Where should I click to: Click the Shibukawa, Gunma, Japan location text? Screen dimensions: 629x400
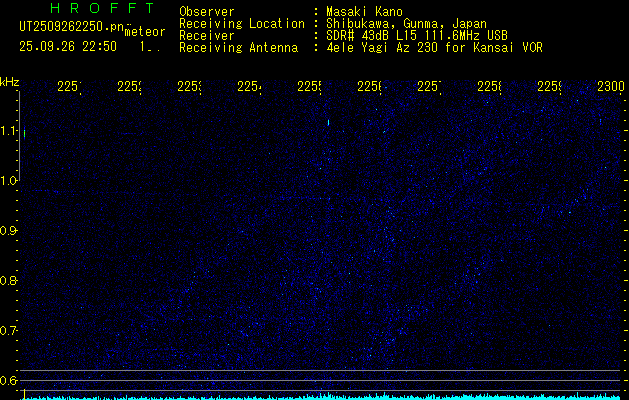(x=406, y=24)
